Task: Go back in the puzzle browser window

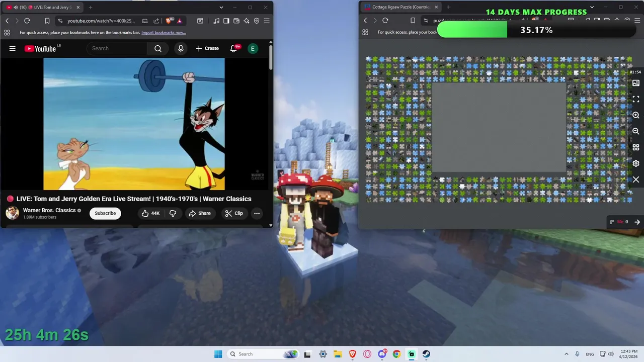Action: (x=365, y=21)
